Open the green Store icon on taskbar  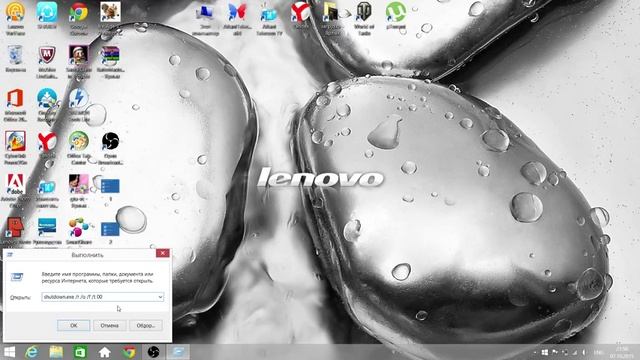80,352
